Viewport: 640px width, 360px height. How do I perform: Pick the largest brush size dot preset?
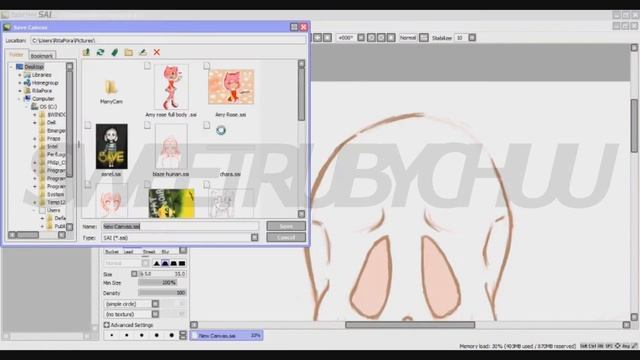(x=171, y=336)
